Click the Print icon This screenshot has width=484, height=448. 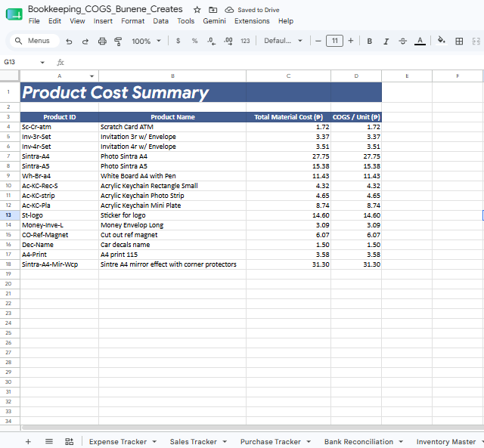[x=102, y=41]
